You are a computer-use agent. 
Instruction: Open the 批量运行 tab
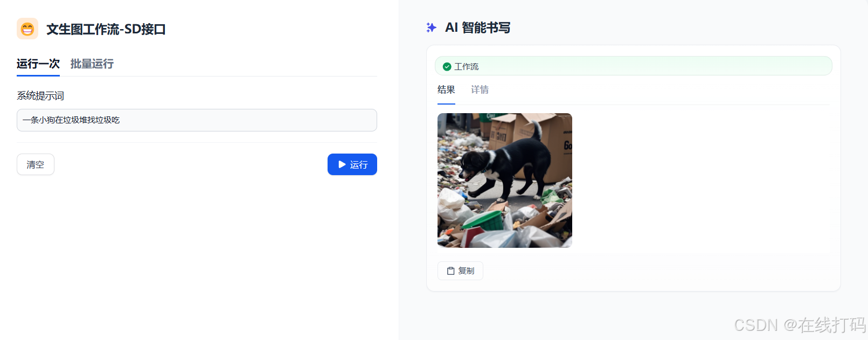point(92,64)
